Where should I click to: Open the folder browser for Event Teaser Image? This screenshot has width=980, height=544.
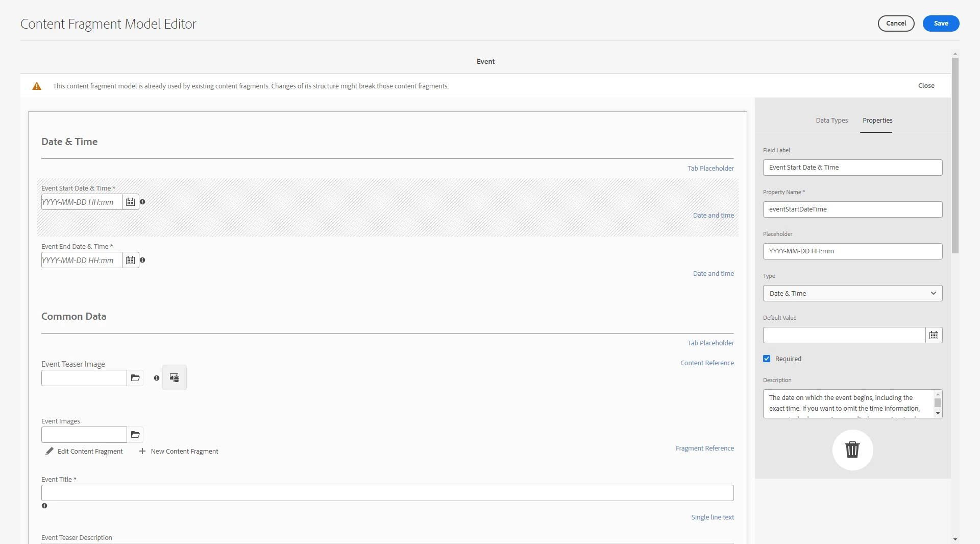(x=135, y=378)
